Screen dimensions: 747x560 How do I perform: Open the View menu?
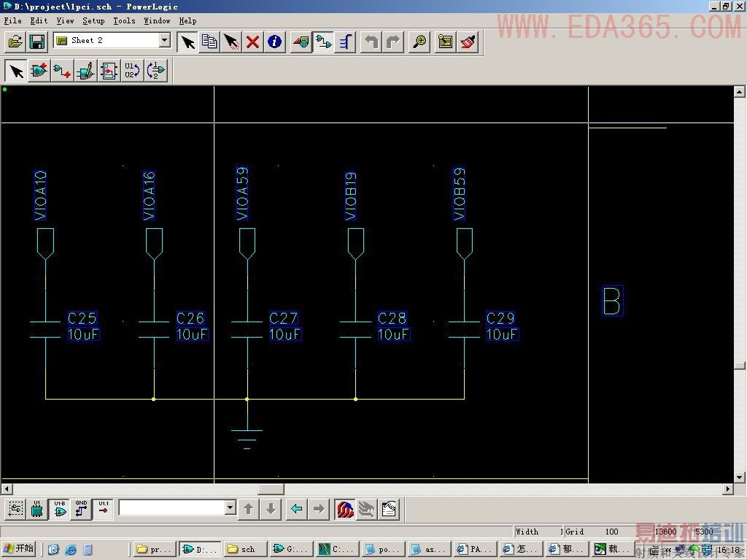click(x=65, y=21)
